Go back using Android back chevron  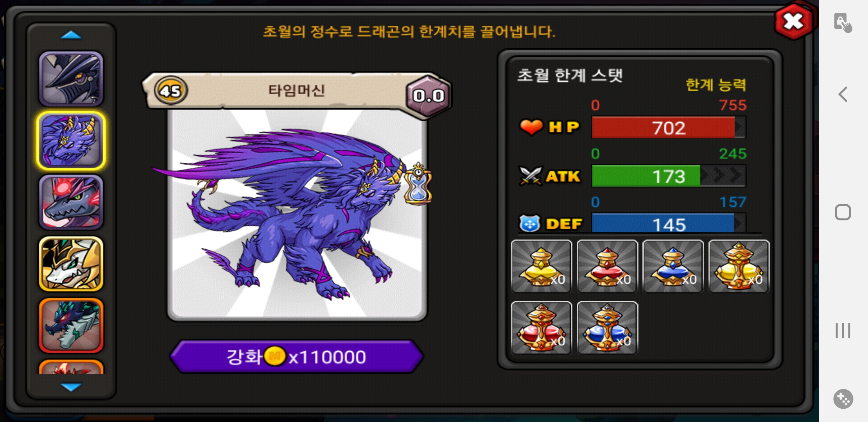(843, 94)
